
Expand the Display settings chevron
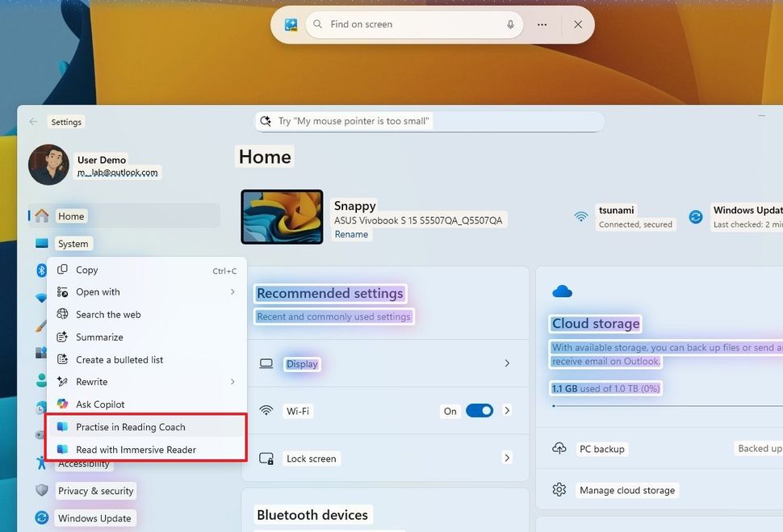click(507, 364)
